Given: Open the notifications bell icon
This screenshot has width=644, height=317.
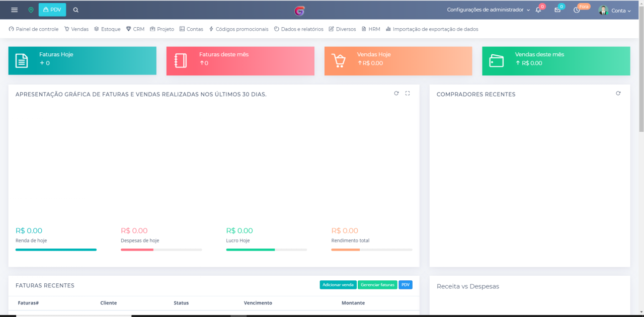Looking at the screenshot, I should [538, 10].
